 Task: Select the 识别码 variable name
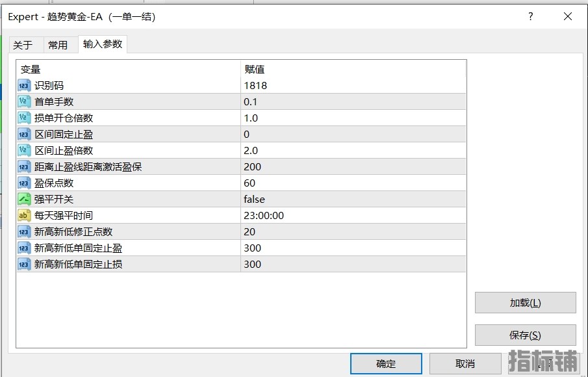[49, 86]
